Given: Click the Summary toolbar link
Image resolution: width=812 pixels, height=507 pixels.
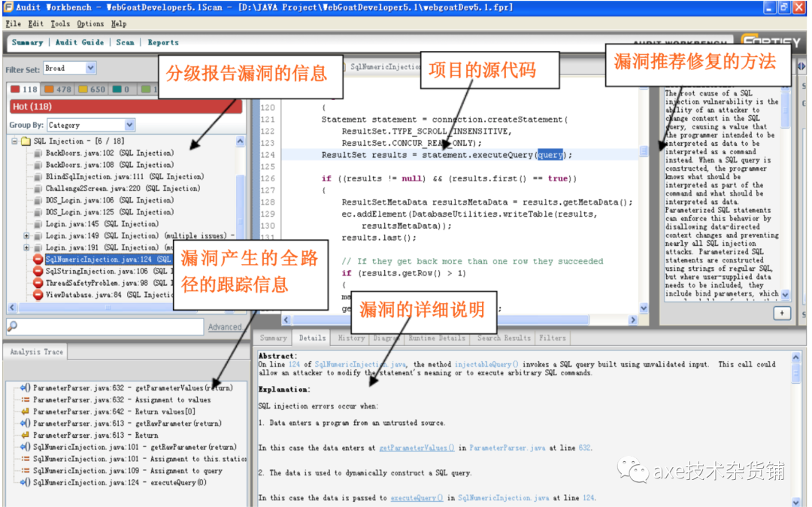Looking at the screenshot, I should click(x=28, y=42).
